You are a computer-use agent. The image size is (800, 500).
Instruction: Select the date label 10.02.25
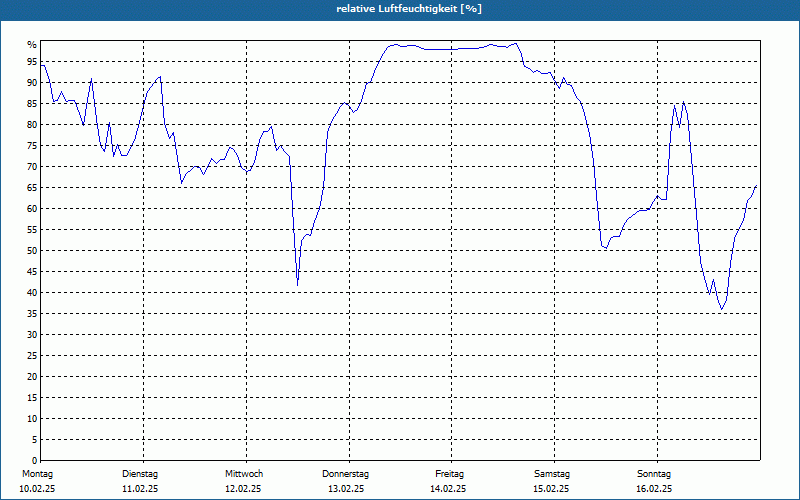37,489
